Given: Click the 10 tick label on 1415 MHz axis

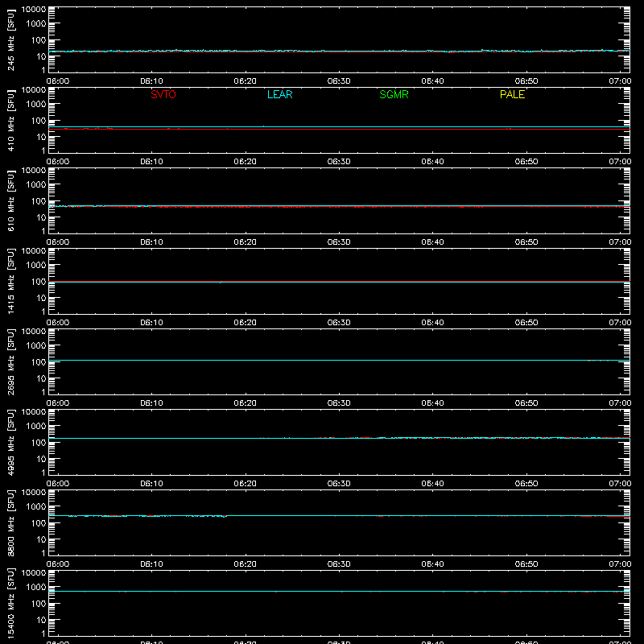Looking at the screenshot, I should [x=41, y=298].
